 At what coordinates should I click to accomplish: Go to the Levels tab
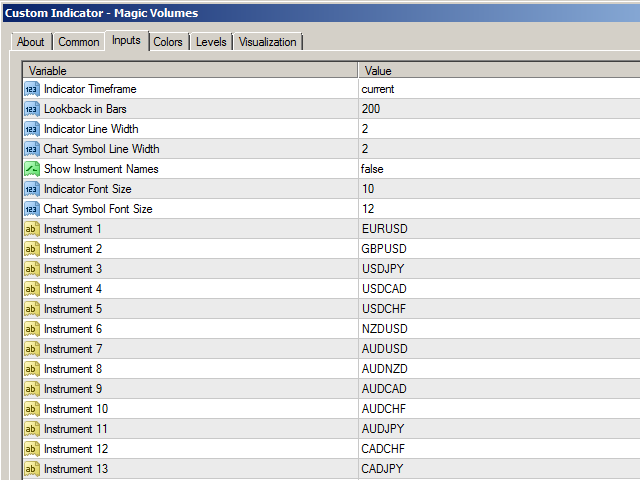(211, 42)
